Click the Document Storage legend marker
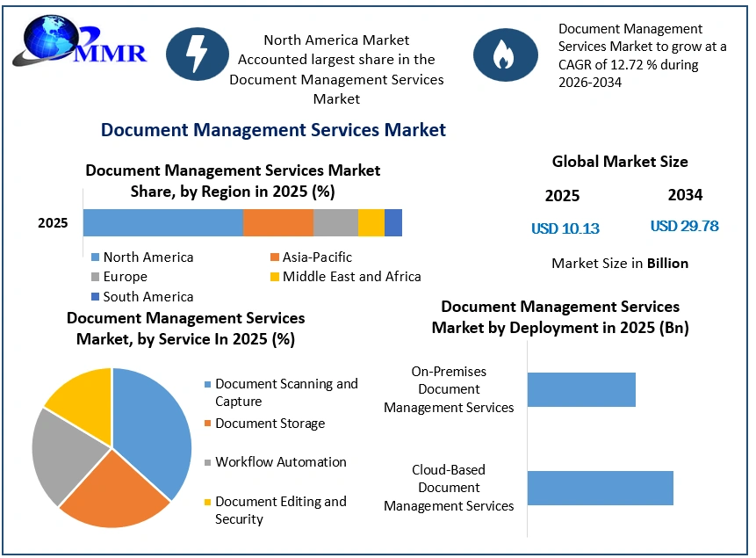Screen dimensions: 756x558 (208, 424)
